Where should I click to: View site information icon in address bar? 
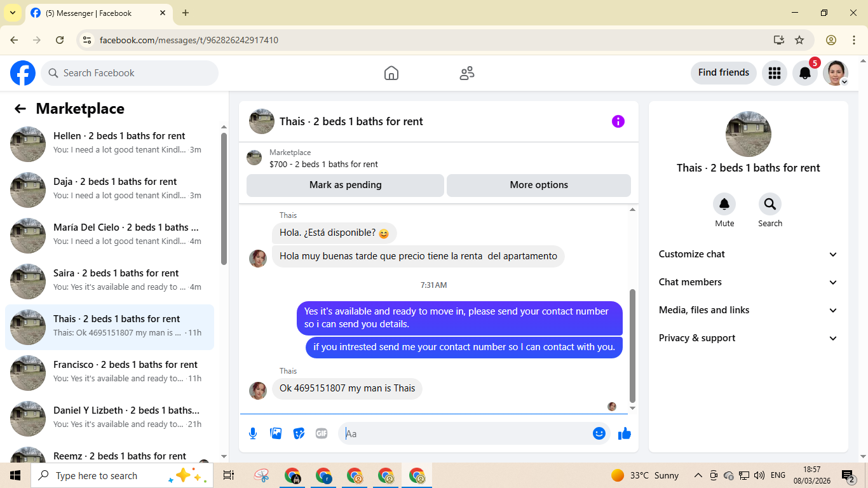[88, 40]
